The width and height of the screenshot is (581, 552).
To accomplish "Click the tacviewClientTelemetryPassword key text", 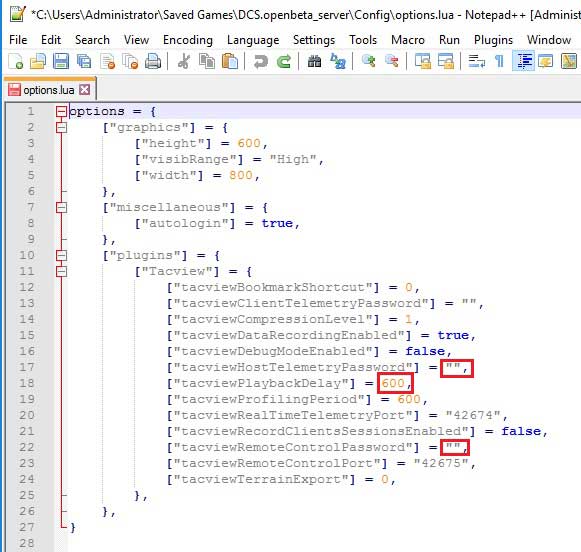I will [301, 303].
